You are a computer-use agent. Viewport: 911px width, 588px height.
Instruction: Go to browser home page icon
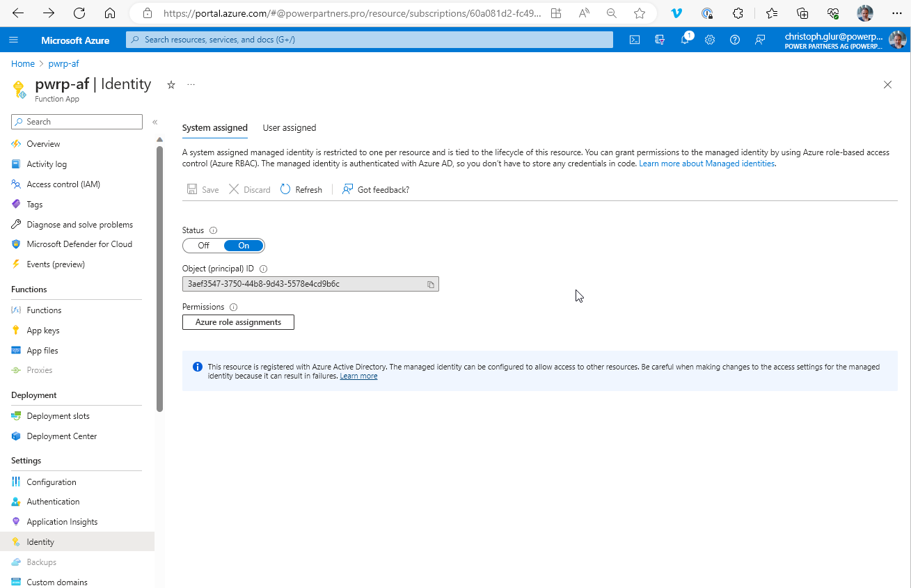tap(109, 13)
